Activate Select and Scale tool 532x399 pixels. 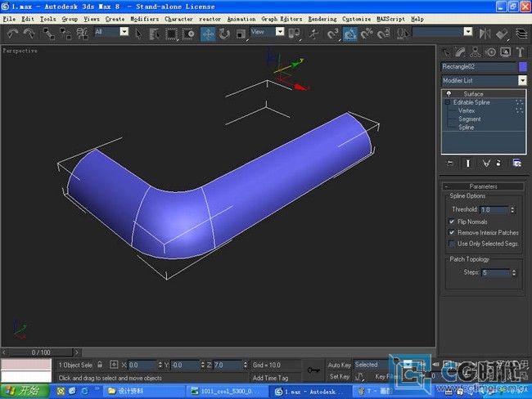click(x=241, y=34)
